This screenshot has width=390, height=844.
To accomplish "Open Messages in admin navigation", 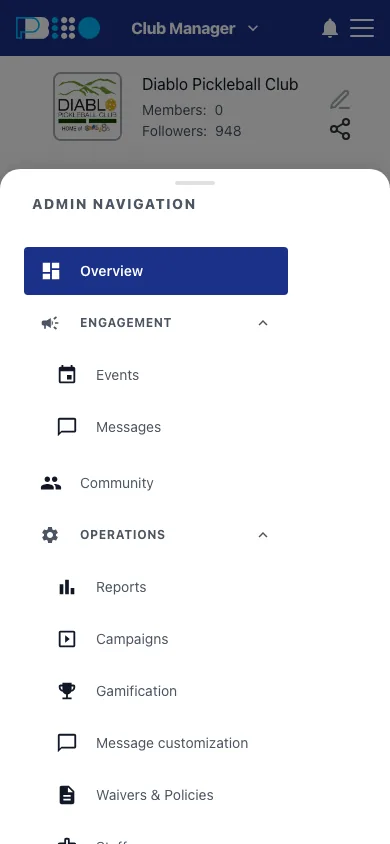I will 129,427.
